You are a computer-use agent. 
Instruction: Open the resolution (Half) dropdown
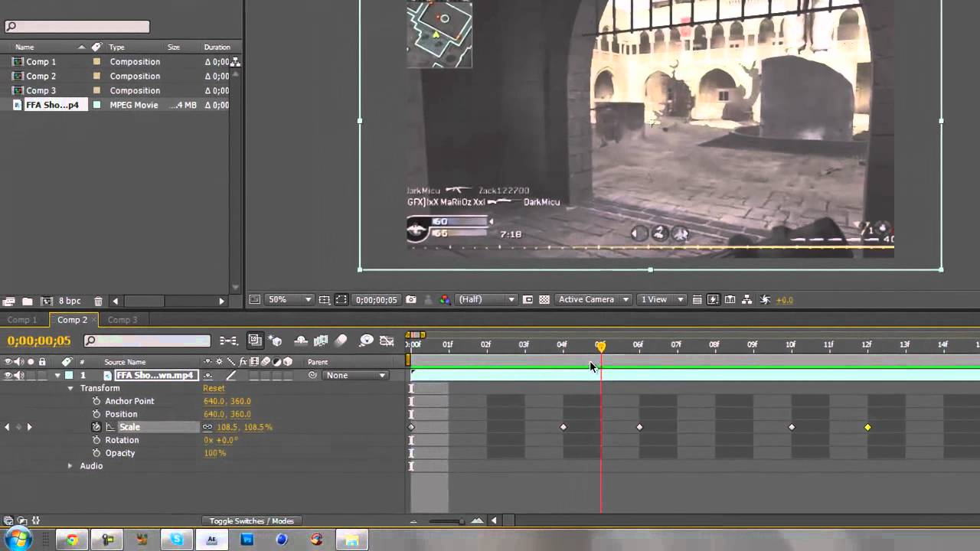tap(486, 299)
